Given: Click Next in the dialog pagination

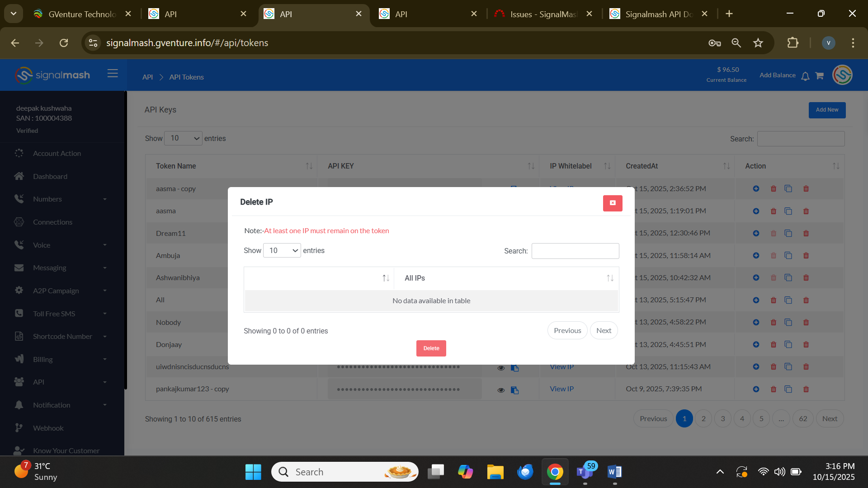Looking at the screenshot, I should click(603, 331).
